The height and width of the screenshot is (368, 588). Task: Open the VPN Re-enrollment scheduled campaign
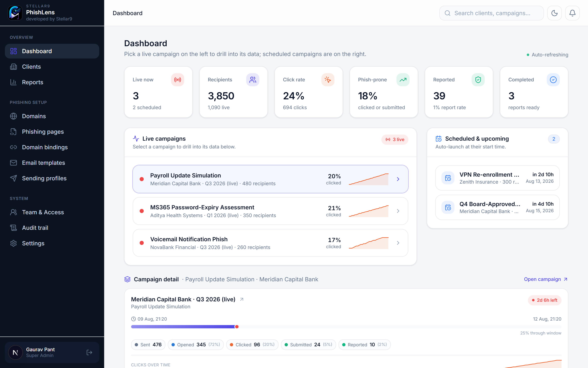point(497,178)
